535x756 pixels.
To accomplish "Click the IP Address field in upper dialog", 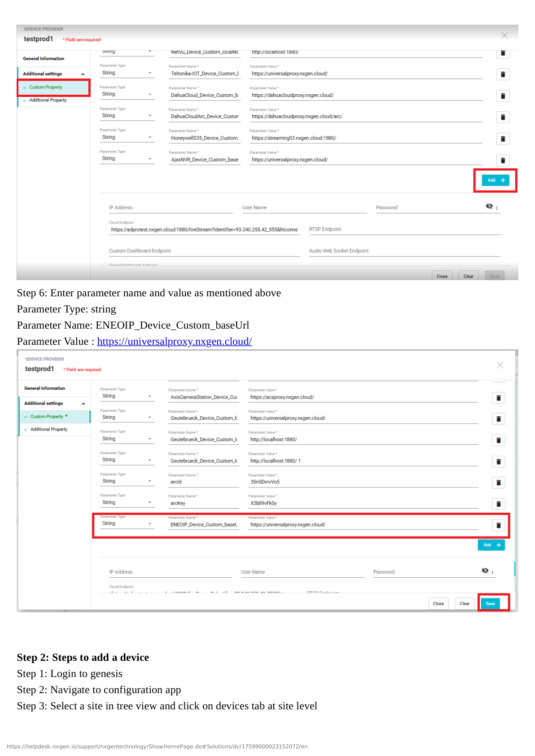I will pyautogui.click(x=171, y=208).
